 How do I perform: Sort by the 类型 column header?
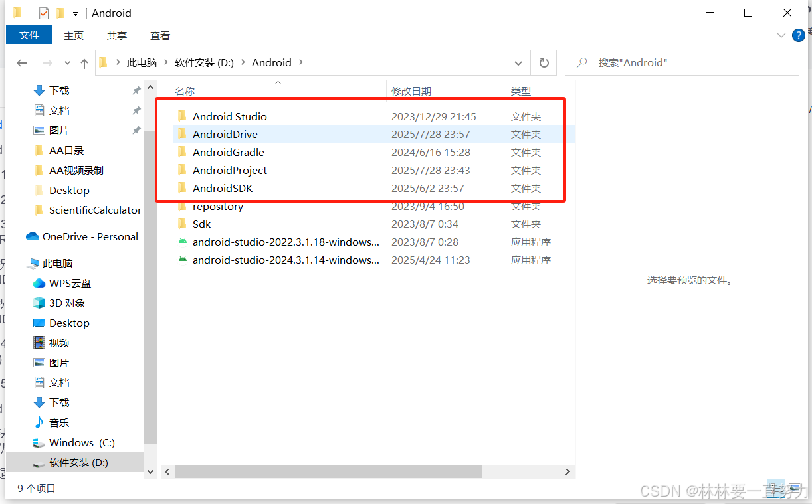tap(521, 92)
